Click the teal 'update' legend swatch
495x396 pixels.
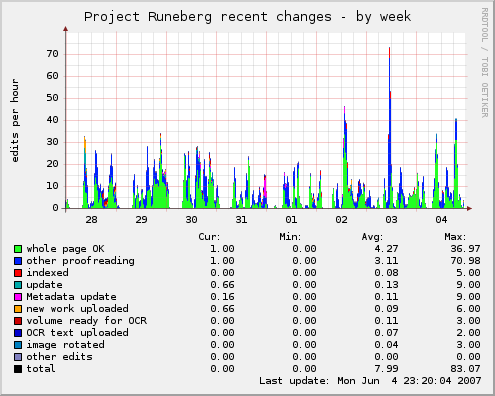pyautogui.click(x=18, y=285)
